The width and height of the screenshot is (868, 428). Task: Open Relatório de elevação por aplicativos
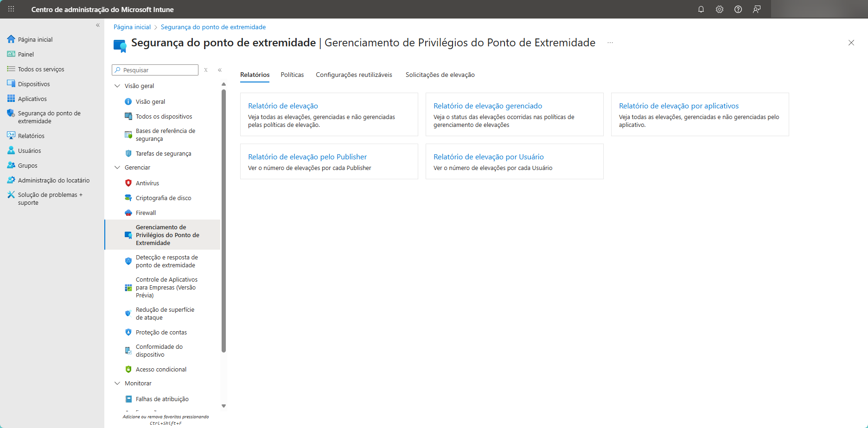(679, 106)
